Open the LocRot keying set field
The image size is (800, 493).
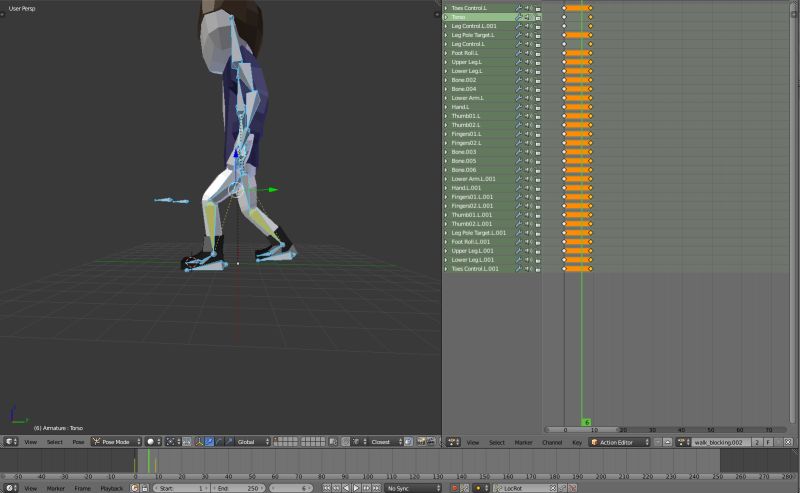click(x=524, y=488)
